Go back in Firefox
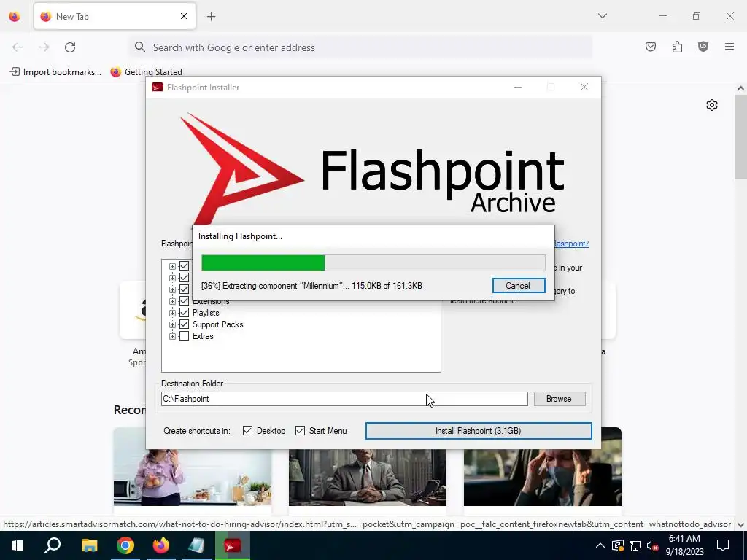The width and height of the screenshot is (747, 560). click(18, 47)
